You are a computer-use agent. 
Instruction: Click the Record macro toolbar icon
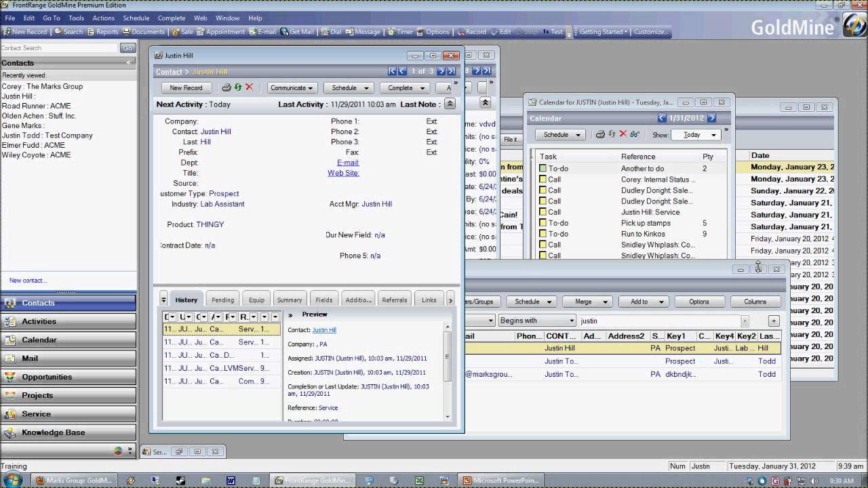click(x=471, y=32)
